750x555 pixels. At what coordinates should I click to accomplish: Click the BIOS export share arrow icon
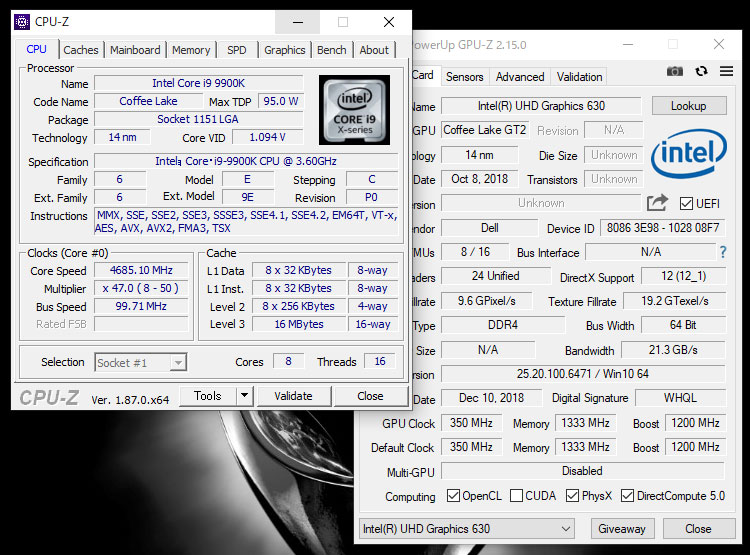tap(657, 203)
